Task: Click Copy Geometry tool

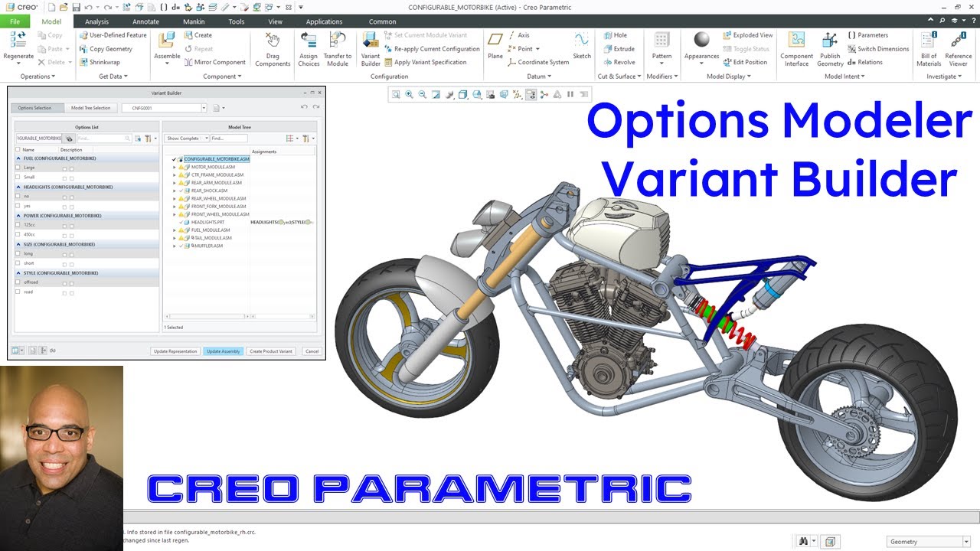Action: pos(106,49)
